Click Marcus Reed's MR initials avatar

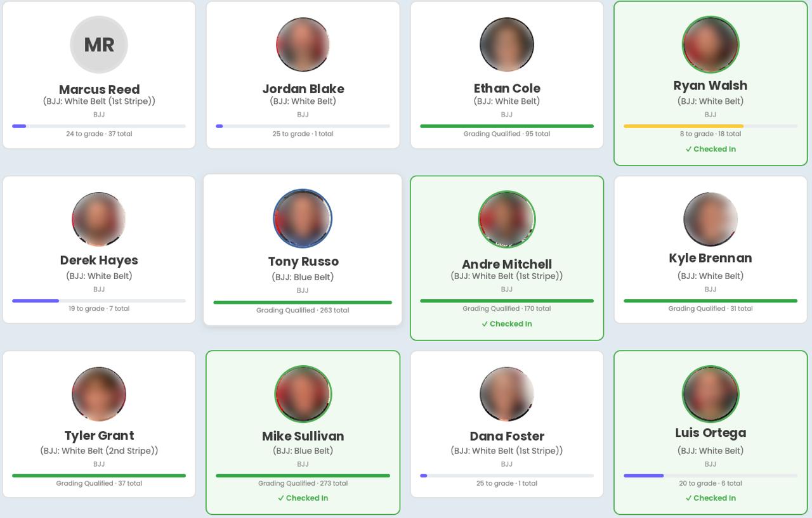(x=99, y=44)
